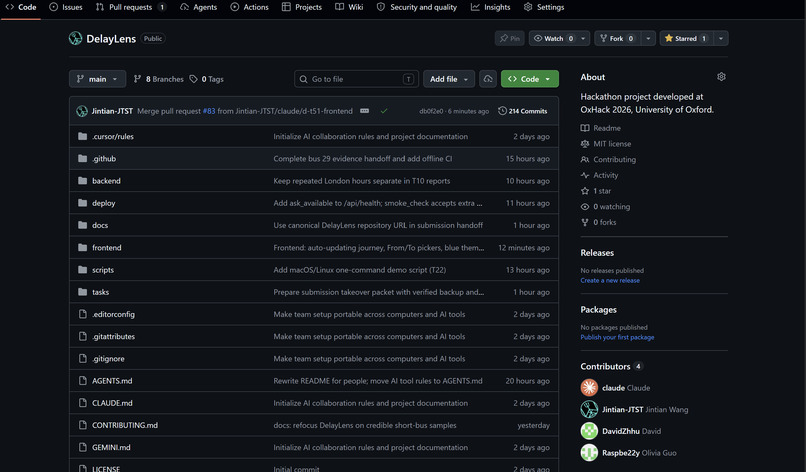This screenshot has height=472, width=806.
Task: Click Publish your first package link
Action: (x=617, y=337)
